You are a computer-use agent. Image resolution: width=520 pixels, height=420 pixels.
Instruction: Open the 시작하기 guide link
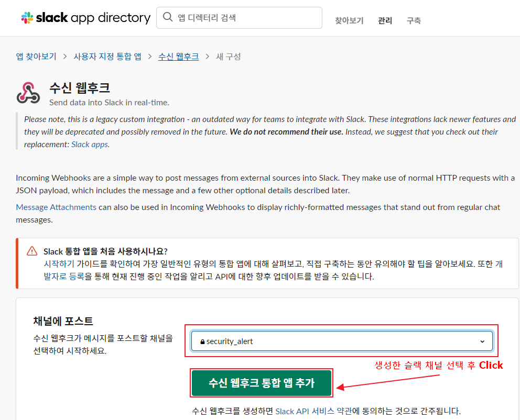[59, 263]
